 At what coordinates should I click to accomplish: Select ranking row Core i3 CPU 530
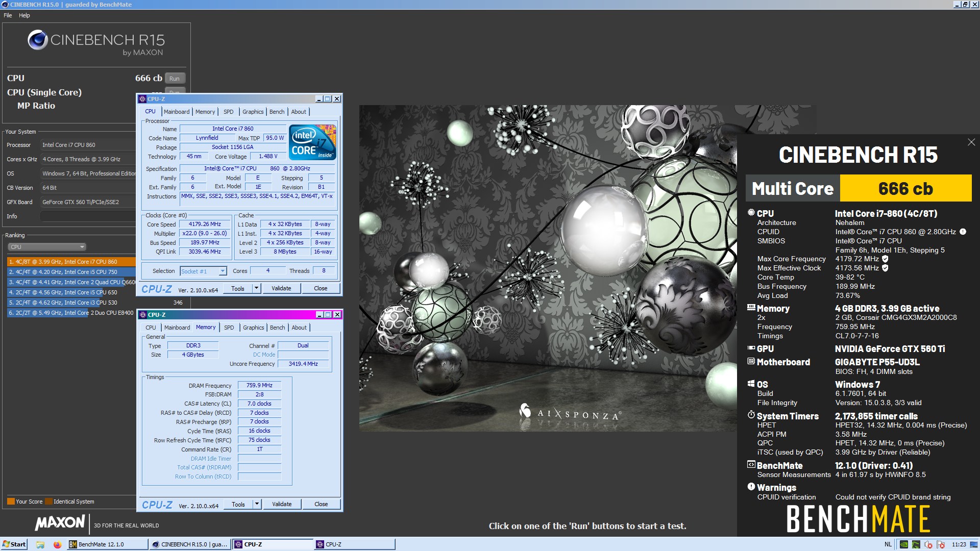click(x=71, y=303)
